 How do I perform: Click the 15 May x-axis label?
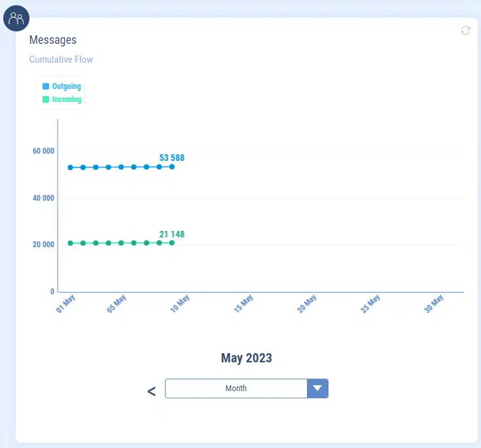(x=243, y=303)
